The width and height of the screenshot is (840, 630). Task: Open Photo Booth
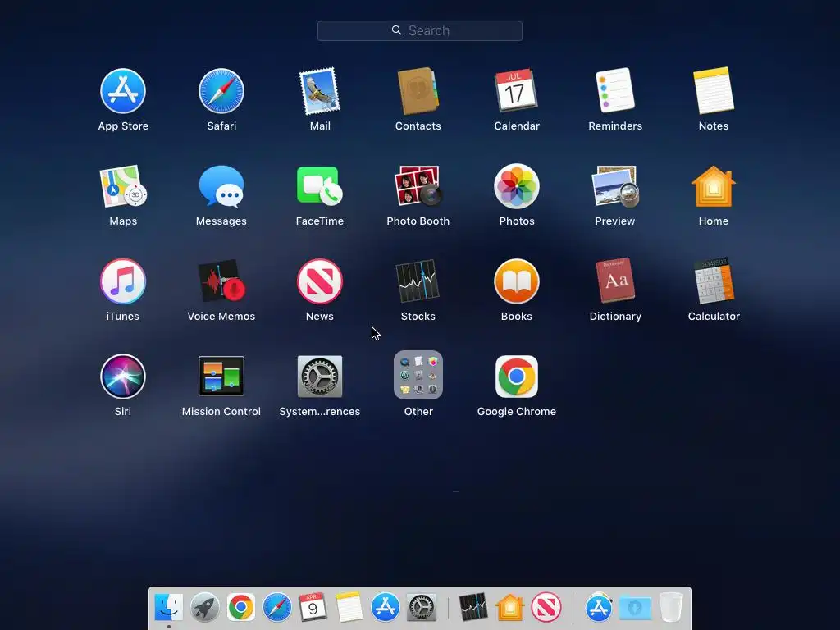point(418,185)
